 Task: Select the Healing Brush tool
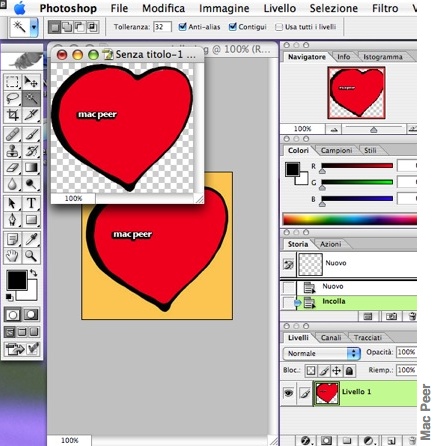tap(13, 135)
